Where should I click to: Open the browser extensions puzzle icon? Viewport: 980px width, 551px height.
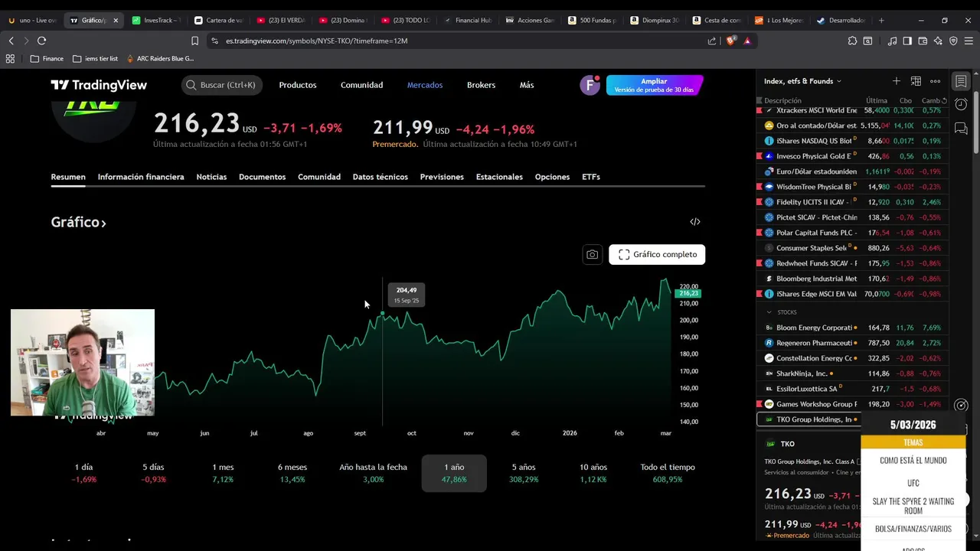[853, 41]
